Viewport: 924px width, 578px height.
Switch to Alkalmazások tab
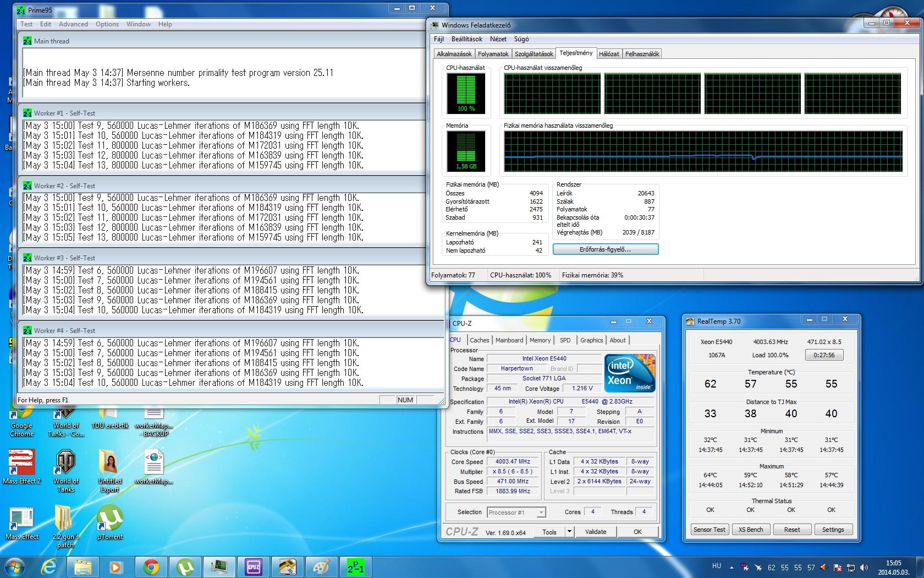tap(454, 54)
